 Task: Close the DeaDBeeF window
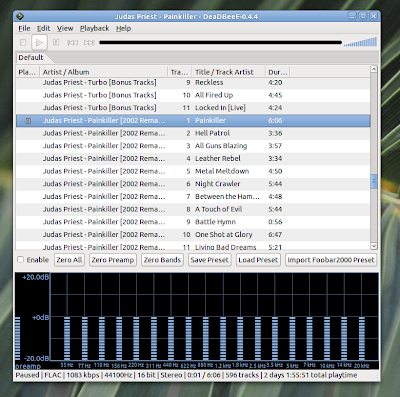(374, 16)
